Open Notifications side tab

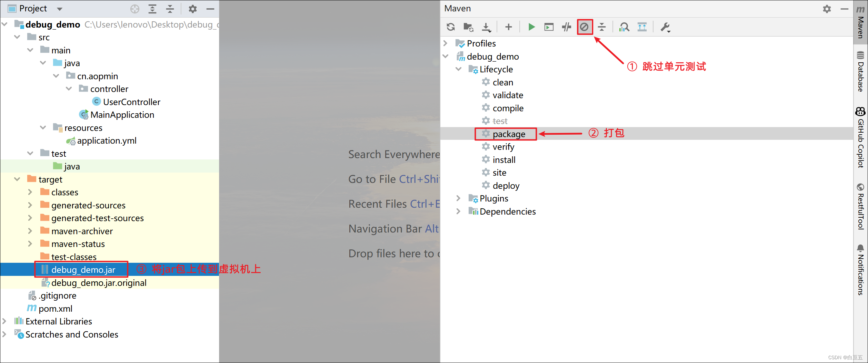tap(861, 270)
